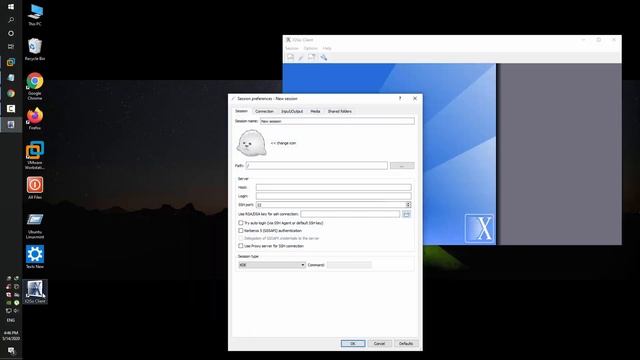Open the Session menu in X2Go Client
This screenshot has width=640, height=360.
(291, 48)
